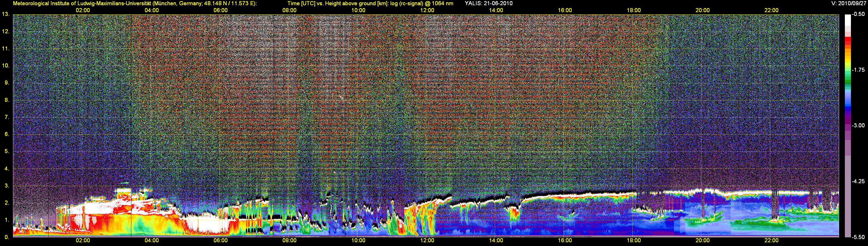Click the -0.50 color scale value
Image resolution: width=868 pixels, height=246 pixels.
pos(858,14)
